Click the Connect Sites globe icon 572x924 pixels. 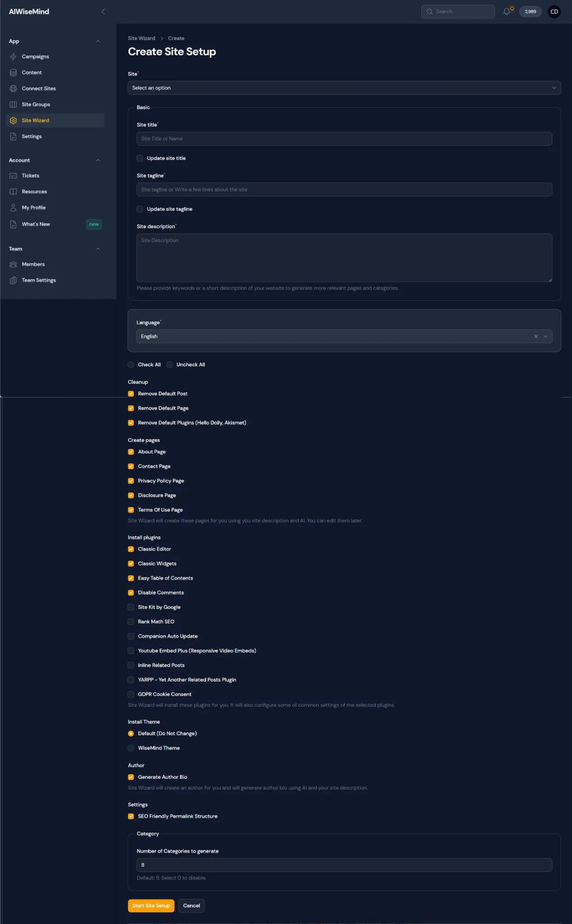[14, 89]
